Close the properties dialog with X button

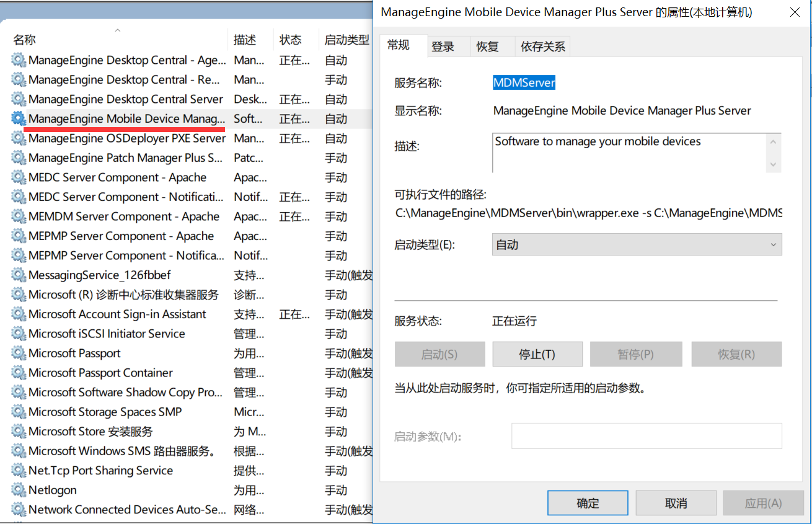point(794,12)
